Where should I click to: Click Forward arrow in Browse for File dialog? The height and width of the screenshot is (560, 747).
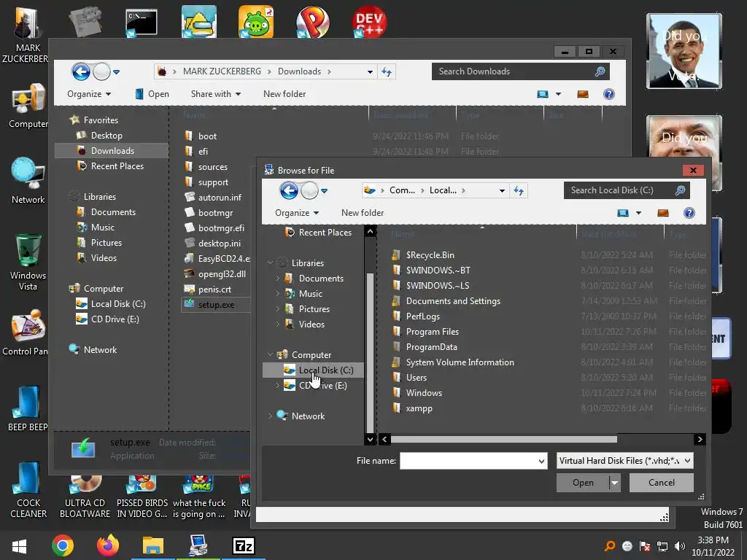pos(309,191)
